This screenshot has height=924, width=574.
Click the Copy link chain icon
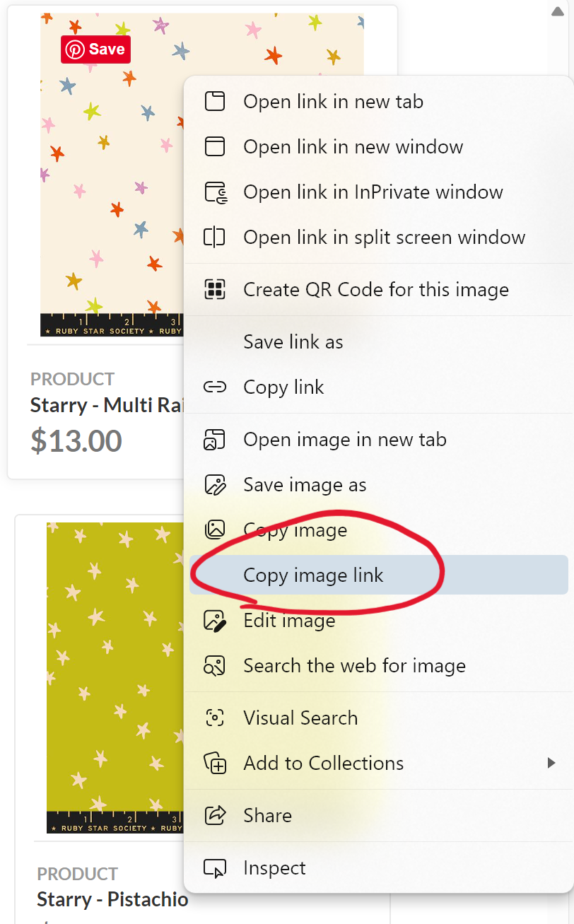(x=214, y=387)
